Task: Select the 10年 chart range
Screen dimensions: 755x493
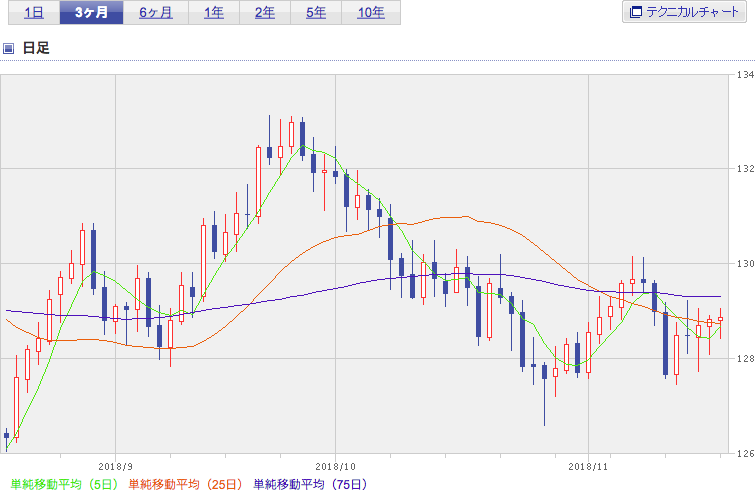Action: click(371, 13)
